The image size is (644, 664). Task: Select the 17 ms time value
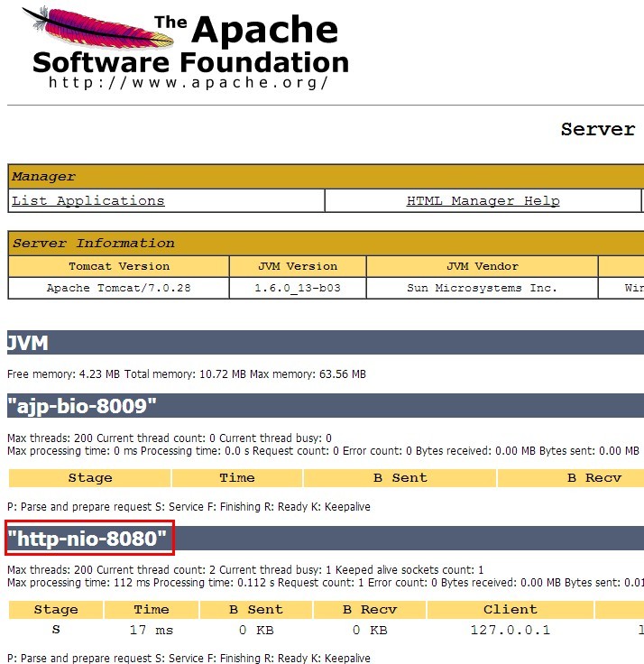pos(152,630)
